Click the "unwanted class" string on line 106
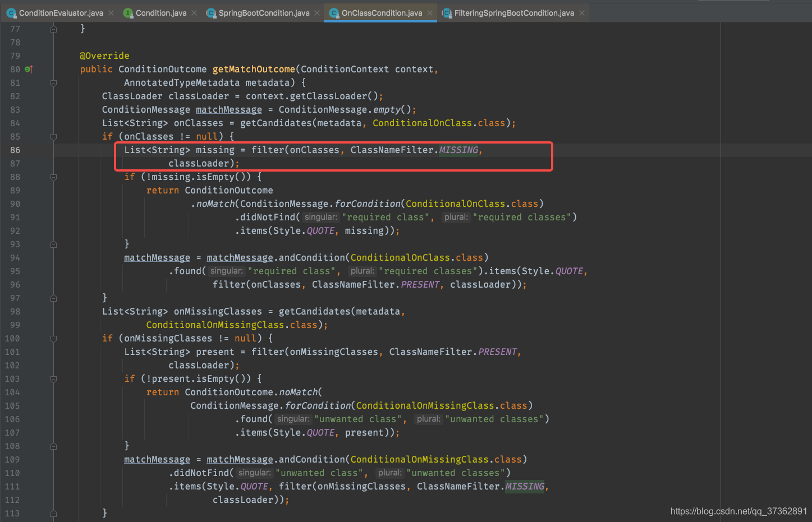The height and width of the screenshot is (522, 812). click(358, 419)
